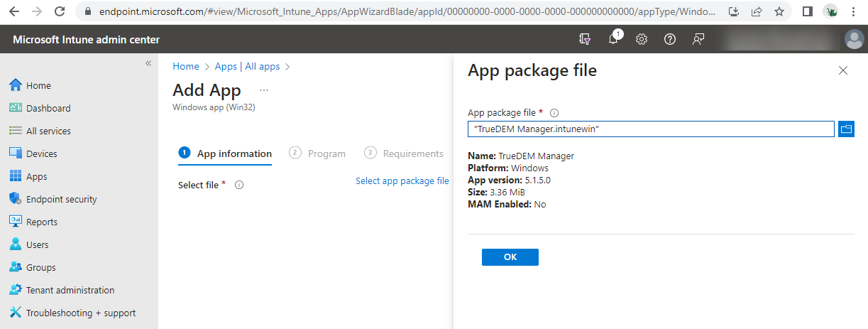
Task: Open Tenant administration in sidebar
Action: click(x=70, y=290)
